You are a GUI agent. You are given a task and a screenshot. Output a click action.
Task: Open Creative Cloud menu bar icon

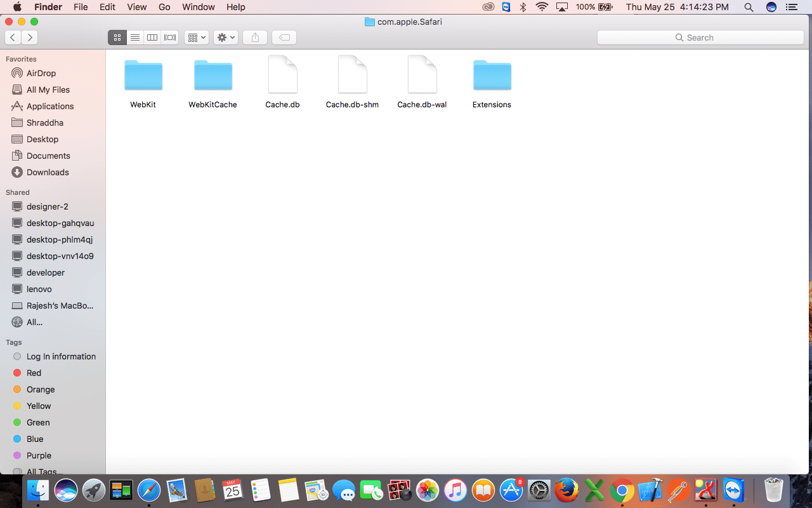[488, 7]
